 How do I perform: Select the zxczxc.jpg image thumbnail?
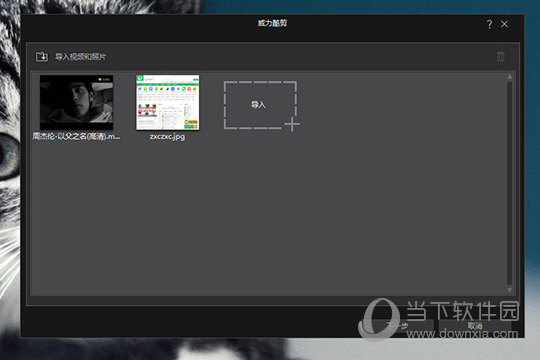click(x=168, y=102)
